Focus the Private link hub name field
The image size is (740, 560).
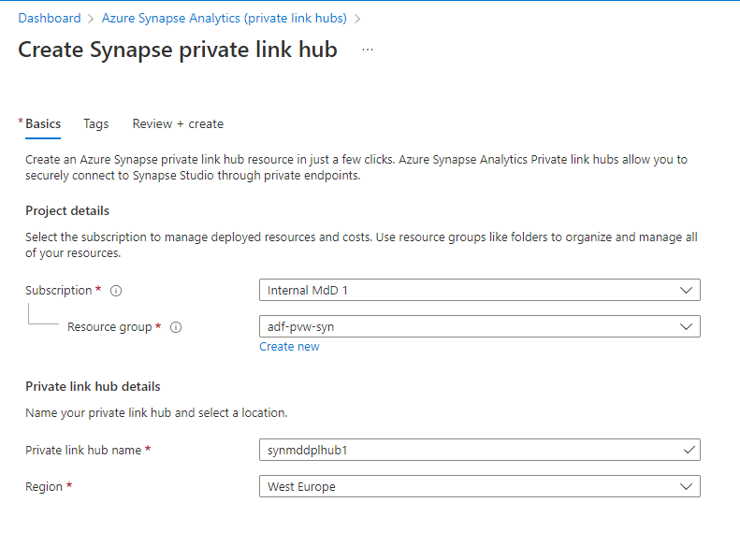click(480, 450)
